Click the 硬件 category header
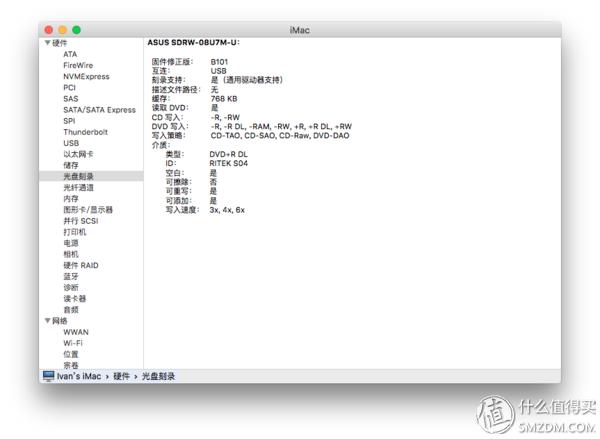This screenshot has width=600, height=439. point(59,43)
